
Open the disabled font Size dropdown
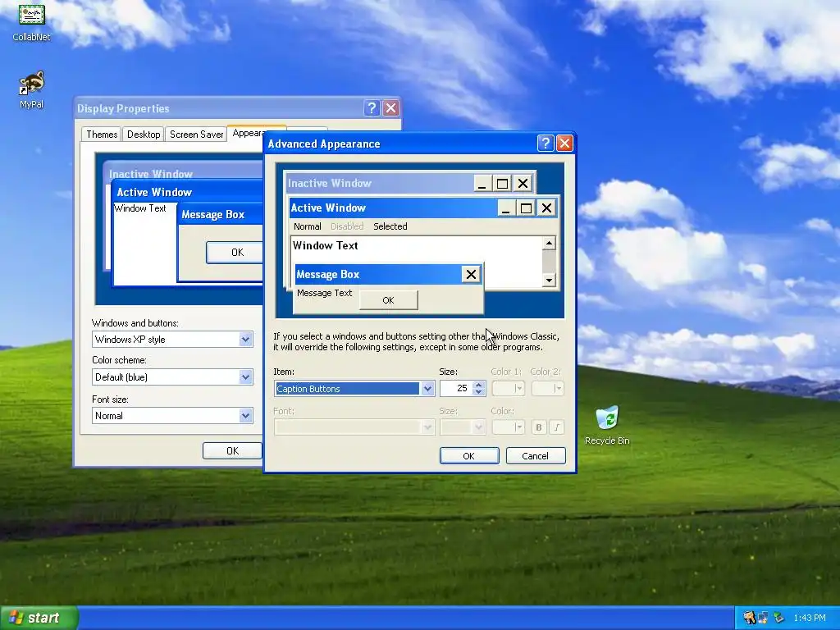click(x=463, y=427)
